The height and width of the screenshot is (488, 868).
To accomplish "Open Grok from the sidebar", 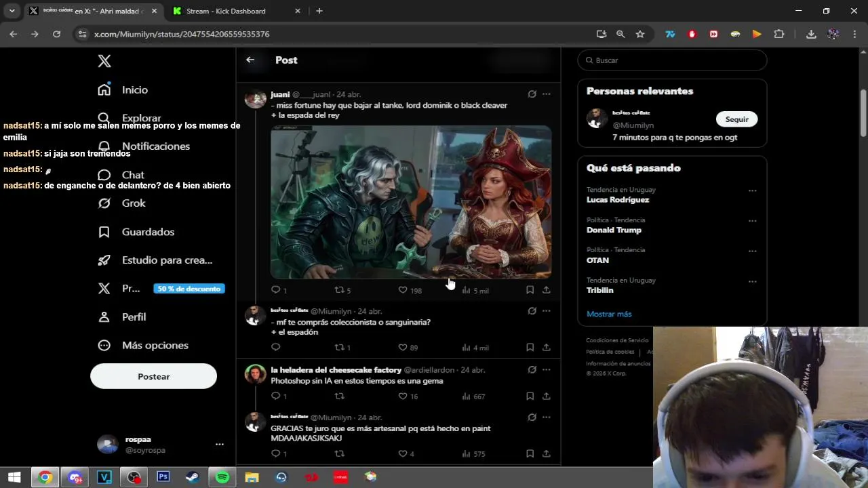I will pos(121,203).
